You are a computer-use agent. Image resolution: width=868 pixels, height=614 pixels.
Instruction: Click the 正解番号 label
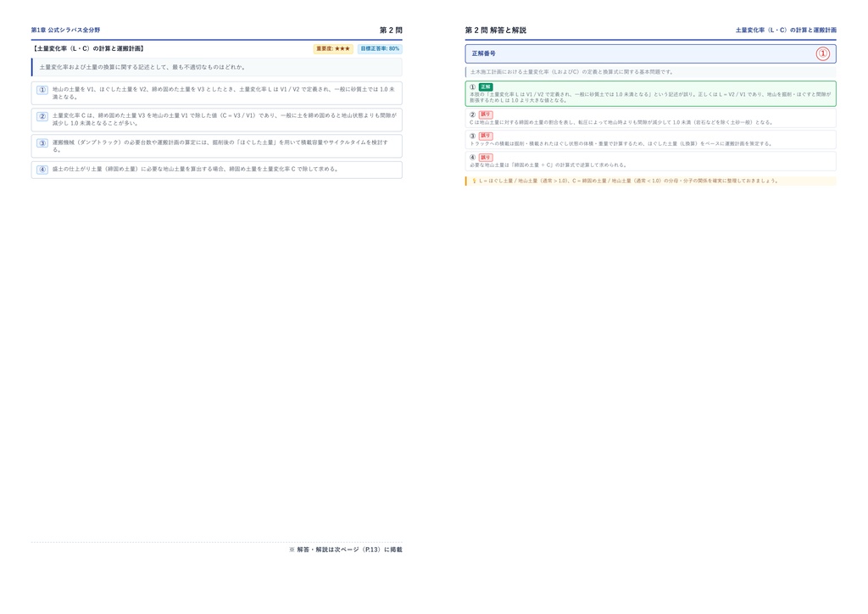tap(484, 53)
